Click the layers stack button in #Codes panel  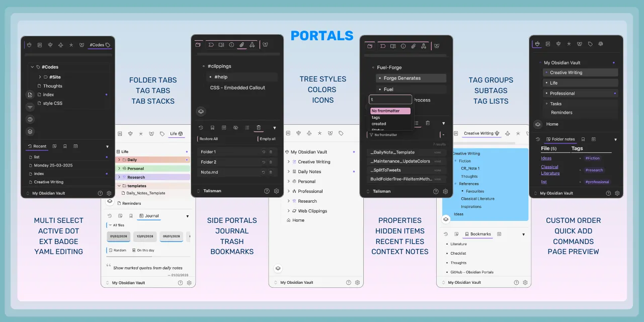30,131
